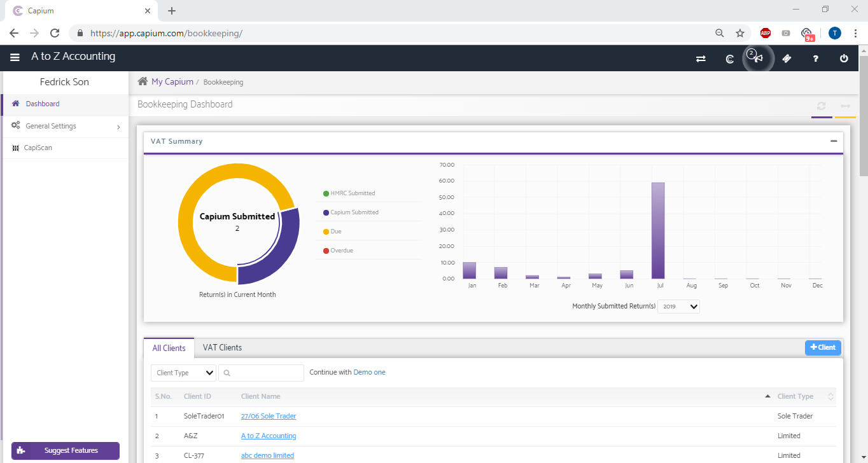Image resolution: width=868 pixels, height=463 pixels.
Task: Click the tag icon in header
Action: point(787,59)
